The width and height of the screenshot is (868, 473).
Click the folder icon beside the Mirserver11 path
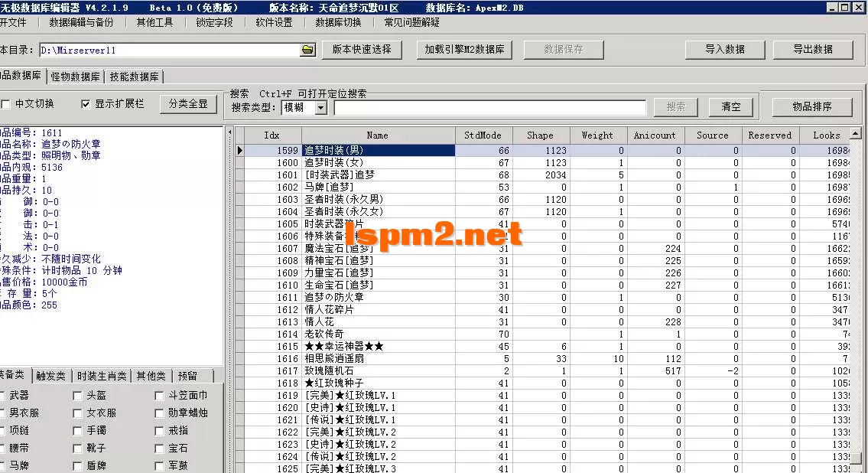[x=308, y=48]
